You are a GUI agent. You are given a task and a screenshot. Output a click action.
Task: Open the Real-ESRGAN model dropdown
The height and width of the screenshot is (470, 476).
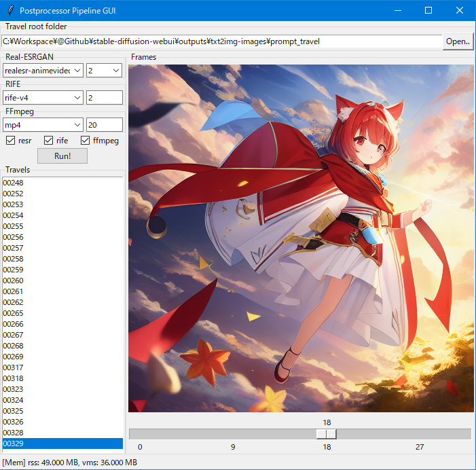pyautogui.click(x=43, y=71)
